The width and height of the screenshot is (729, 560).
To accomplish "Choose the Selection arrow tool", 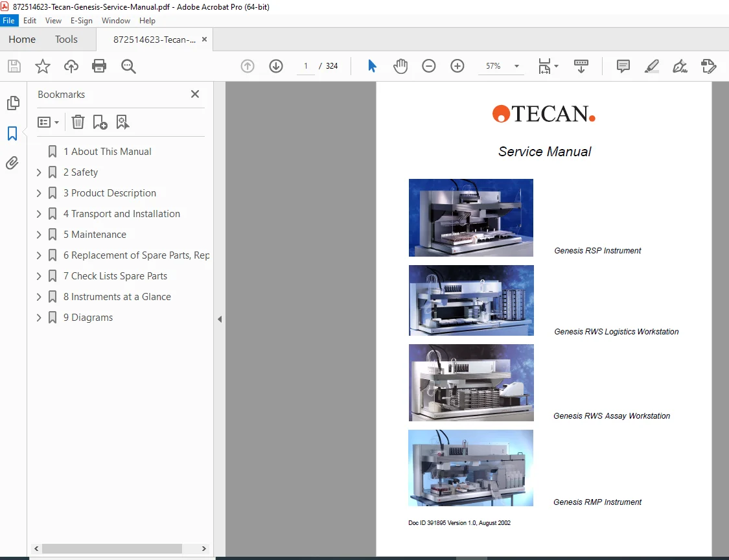I will point(372,66).
